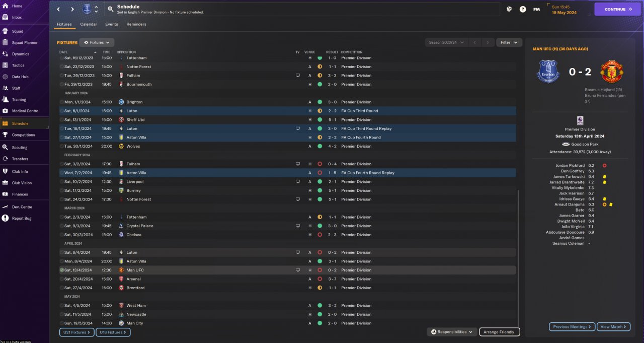Open Squad Planner in the sidebar
Viewport: 644px width, 343px height.
[x=24, y=43]
